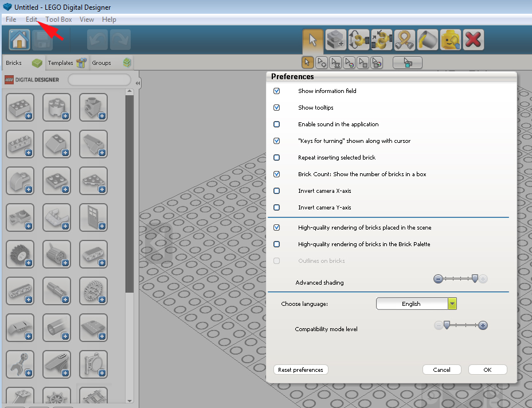
Task: Open the Edit menu
Action: coord(31,20)
